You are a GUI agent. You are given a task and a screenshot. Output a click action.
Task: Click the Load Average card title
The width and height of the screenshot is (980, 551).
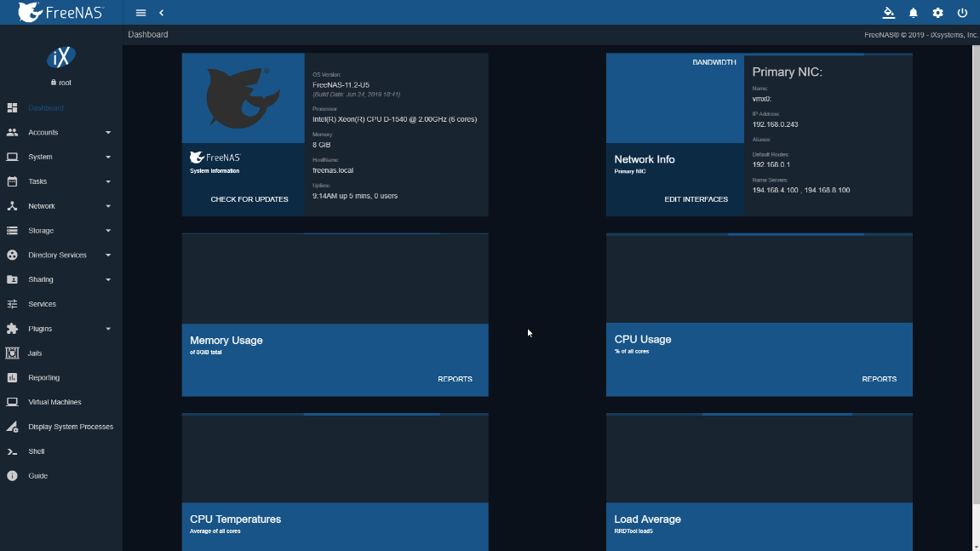[x=647, y=519]
